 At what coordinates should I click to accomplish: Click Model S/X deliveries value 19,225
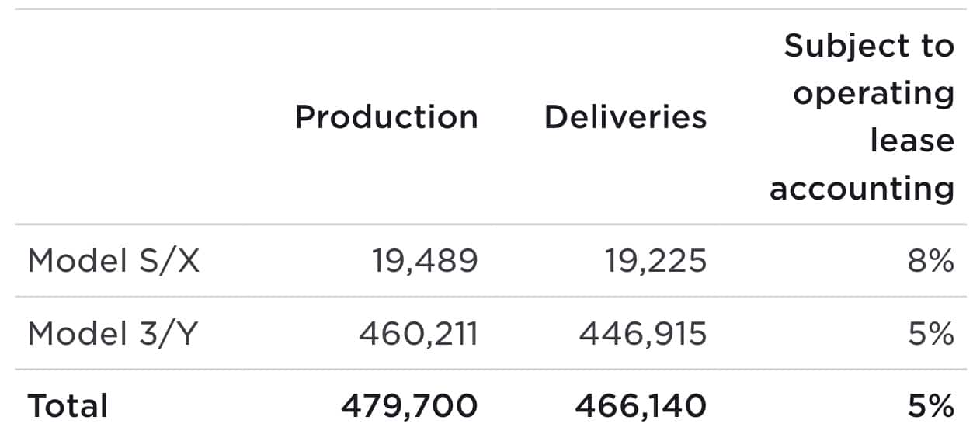click(x=655, y=262)
